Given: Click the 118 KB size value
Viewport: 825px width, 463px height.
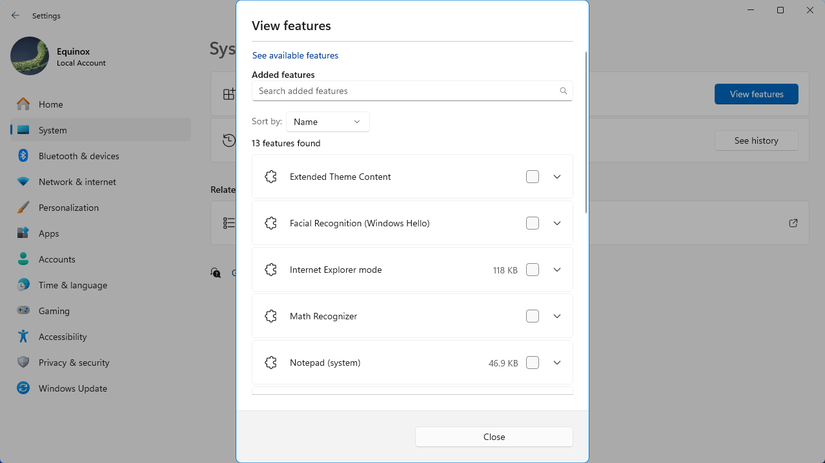Looking at the screenshot, I should click(x=505, y=270).
